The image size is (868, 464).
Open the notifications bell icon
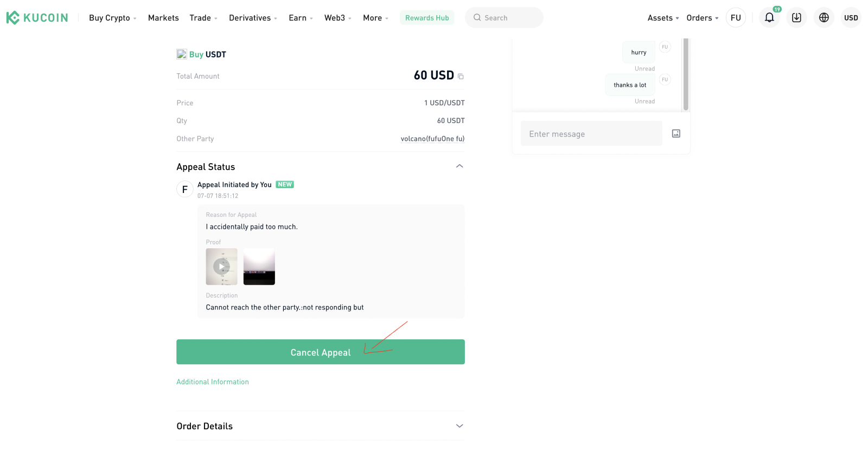(769, 17)
